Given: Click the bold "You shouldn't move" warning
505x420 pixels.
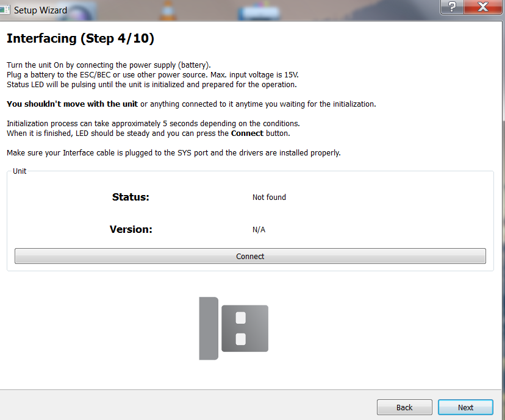Looking at the screenshot, I should [x=72, y=104].
